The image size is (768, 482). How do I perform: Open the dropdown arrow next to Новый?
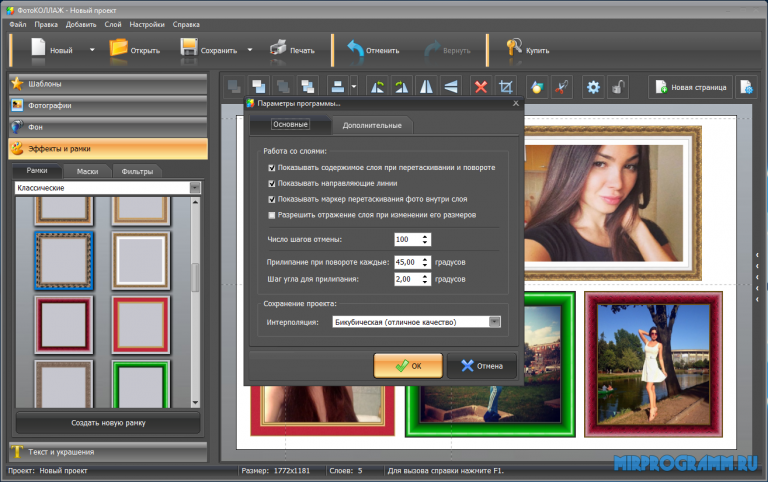[x=92, y=49]
